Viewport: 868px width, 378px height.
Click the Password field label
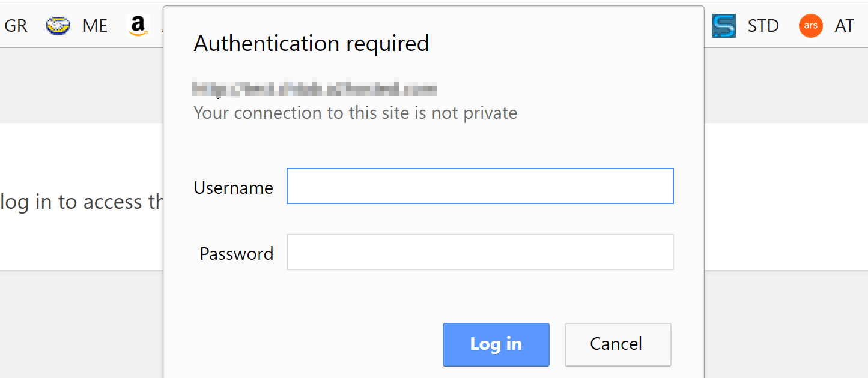pyautogui.click(x=236, y=254)
